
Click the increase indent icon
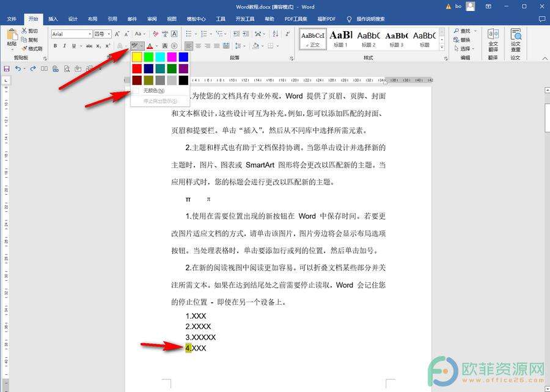tap(246, 34)
